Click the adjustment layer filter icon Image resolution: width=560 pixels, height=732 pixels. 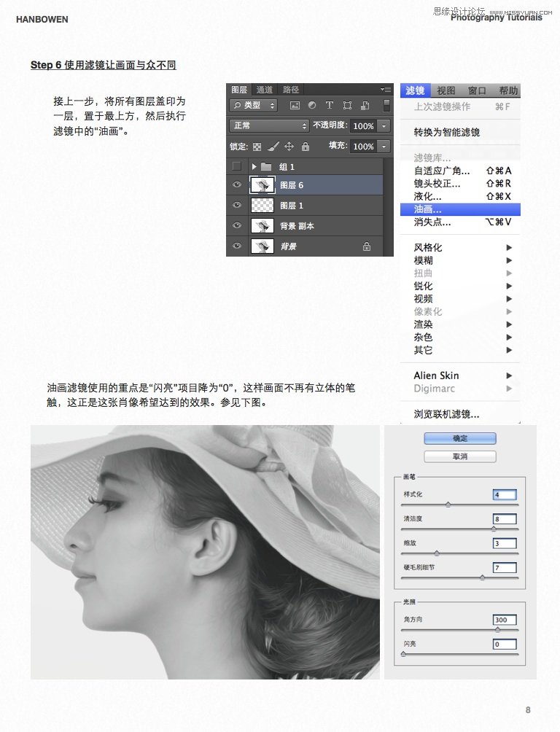tap(312, 106)
